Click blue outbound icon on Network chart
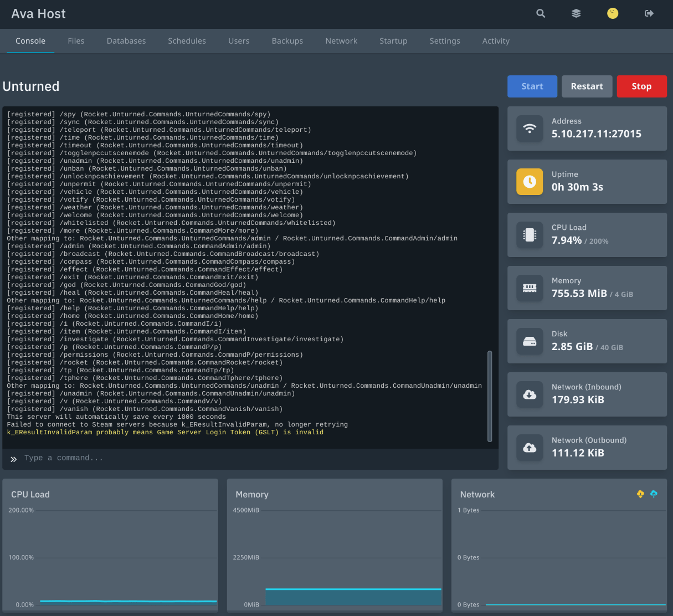The height and width of the screenshot is (616, 673). (x=654, y=494)
